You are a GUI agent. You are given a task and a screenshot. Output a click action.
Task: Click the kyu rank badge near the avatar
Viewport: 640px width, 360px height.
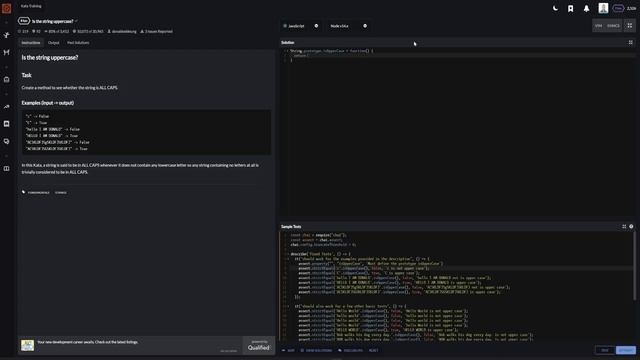tap(618, 8)
